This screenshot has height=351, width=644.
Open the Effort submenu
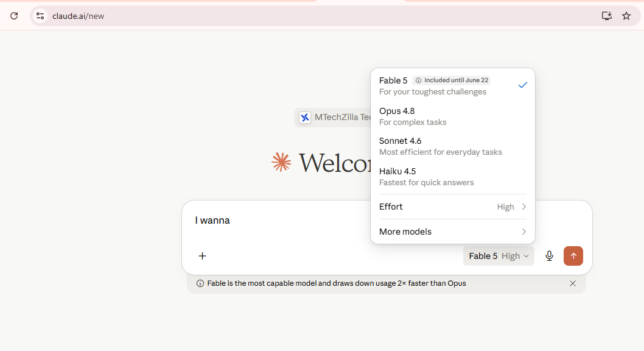pyautogui.click(x=453, y=207)
